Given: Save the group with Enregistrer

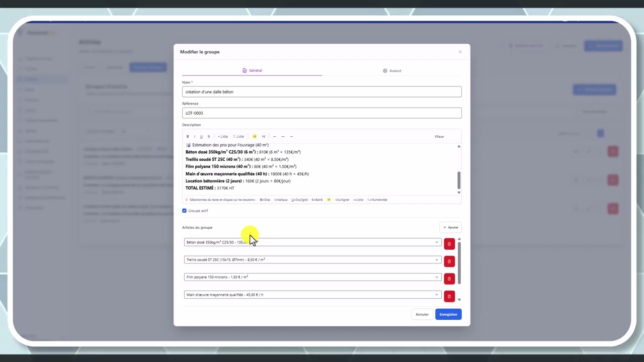Looking at the screenshot, I should point(448,314).
